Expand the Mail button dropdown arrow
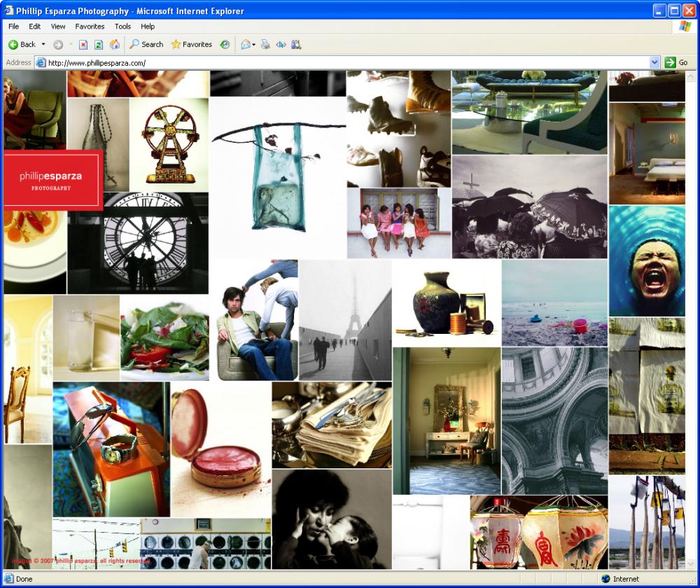 click(x=254, y=44)
